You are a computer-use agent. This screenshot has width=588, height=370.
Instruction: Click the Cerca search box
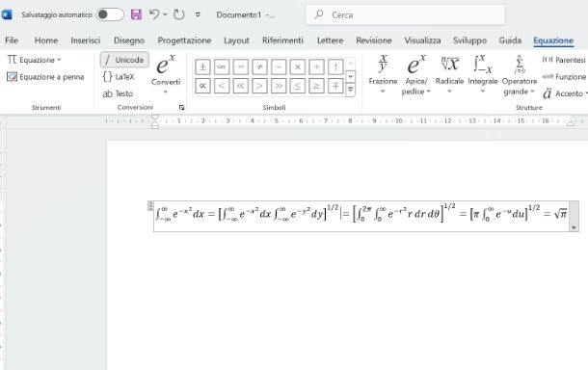tap(405, 14)
